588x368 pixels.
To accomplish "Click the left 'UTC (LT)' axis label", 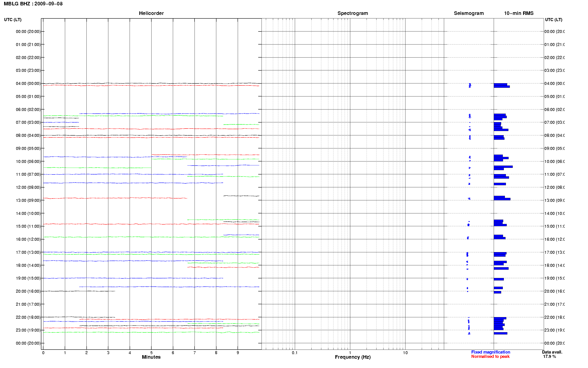I will 13,19.
